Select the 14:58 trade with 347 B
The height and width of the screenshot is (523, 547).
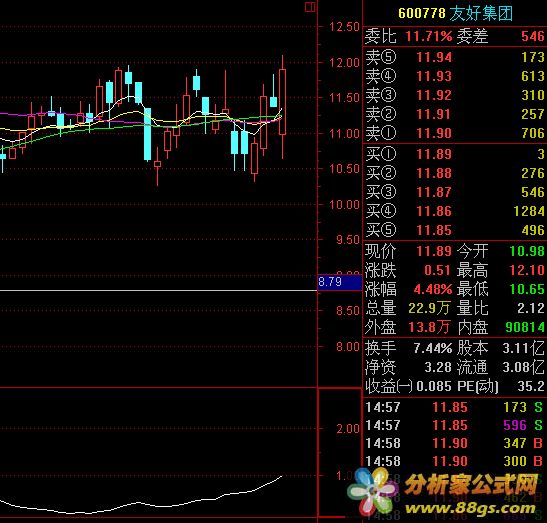[454, 443]
